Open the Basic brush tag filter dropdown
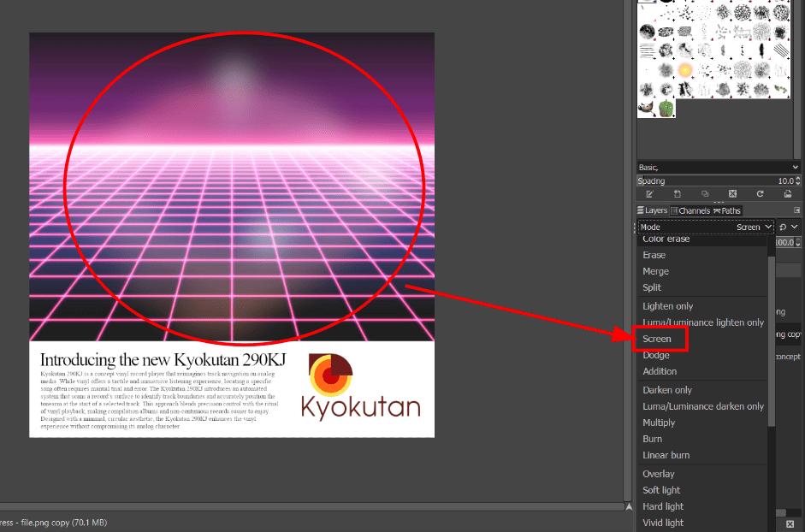 click(717, 167)
